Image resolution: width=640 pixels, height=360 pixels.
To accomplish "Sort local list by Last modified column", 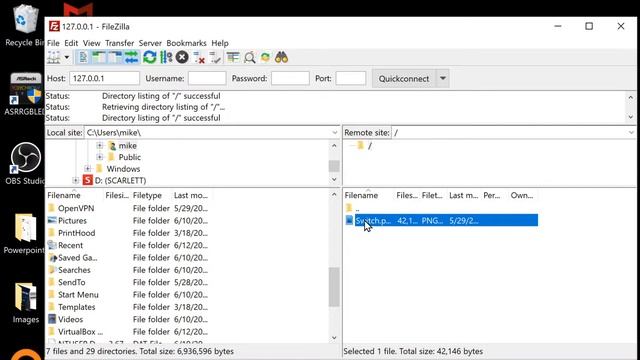I will [x=191, y=195].
